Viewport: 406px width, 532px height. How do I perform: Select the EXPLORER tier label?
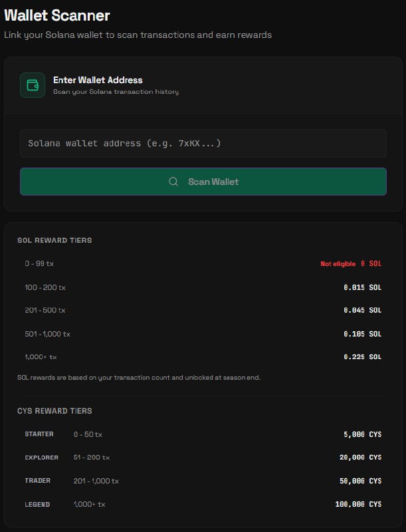[x=42, y=458]
